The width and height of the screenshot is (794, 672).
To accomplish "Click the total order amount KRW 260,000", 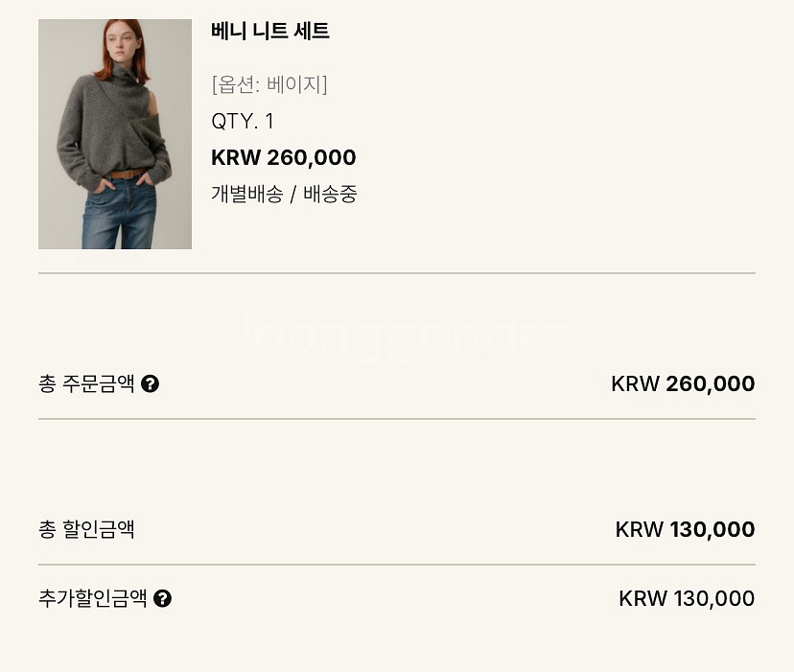I will coord(683,383).
